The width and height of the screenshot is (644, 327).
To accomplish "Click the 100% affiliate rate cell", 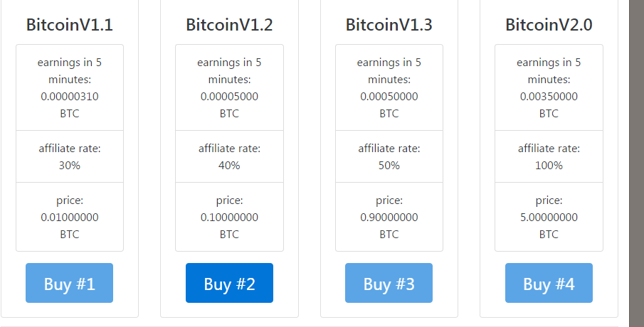I will tap(549, 156).
